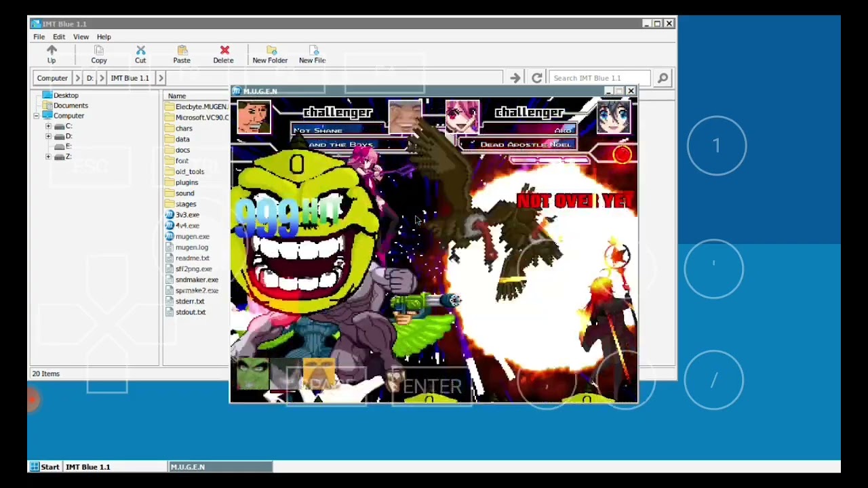Minimize the IMT Blue 1.1 window
Image resolution: width=868 pixels, height=488 pixels.
pos(646,24)
